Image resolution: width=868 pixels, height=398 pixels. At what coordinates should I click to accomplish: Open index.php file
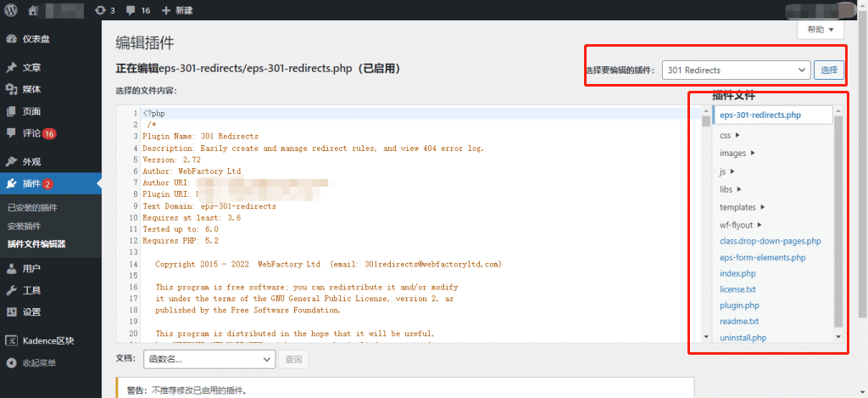click(737, 274)
